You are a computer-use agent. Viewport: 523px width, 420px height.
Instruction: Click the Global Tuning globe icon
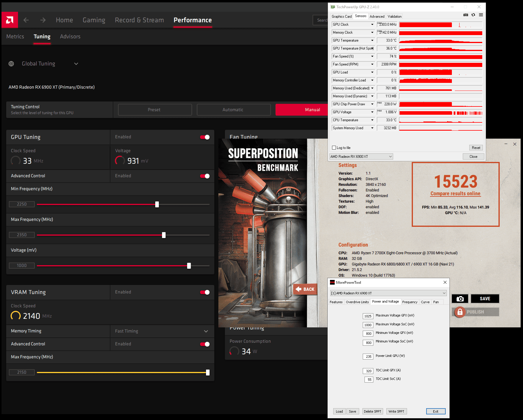pyautogui.click(x=11, y=64)
